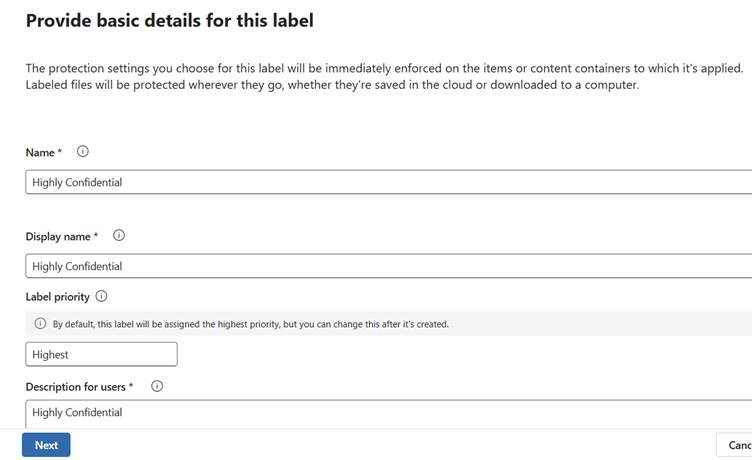Click the required asterisk beside Name
This screenshot has width=752, height=460.
tap(59, 152)
